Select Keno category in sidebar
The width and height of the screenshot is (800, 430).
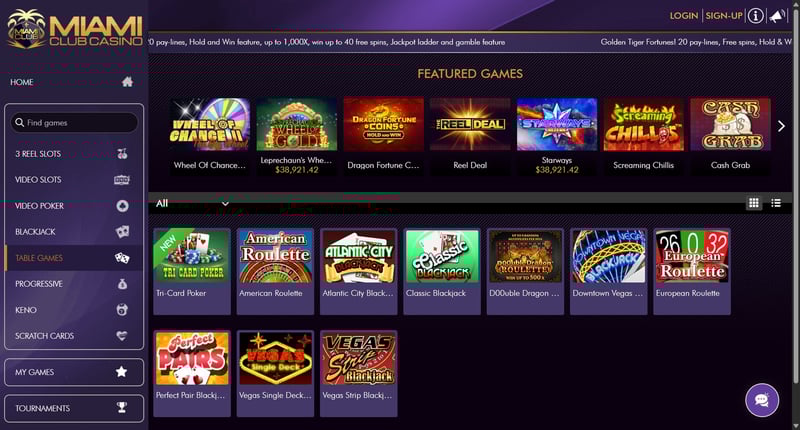coord(74,310)
